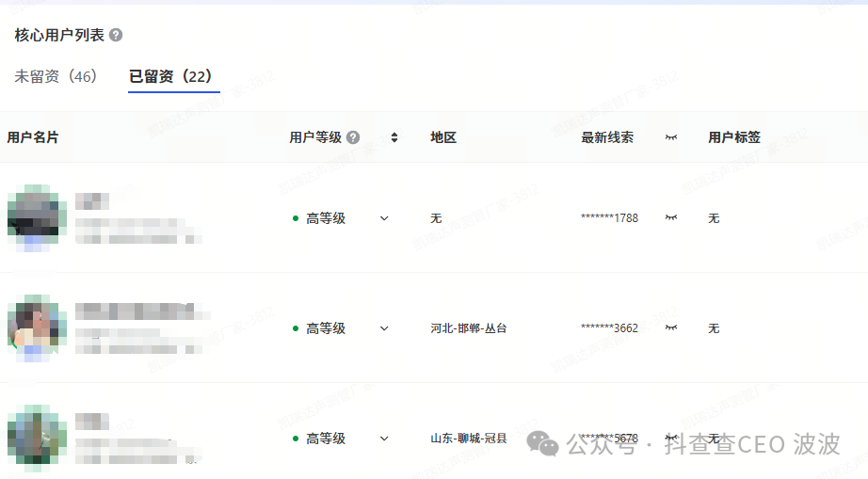Reveal phone number ending 1788 with eye icon
The height and width of the screenshot is (479, 868).
(x=671, y=217)
